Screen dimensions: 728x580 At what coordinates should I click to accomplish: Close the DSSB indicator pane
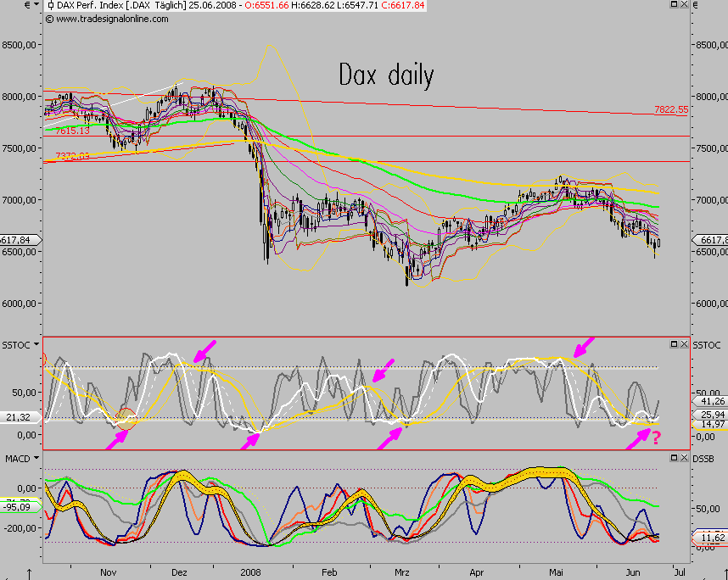pyautogui.click(x=684, y=458)
